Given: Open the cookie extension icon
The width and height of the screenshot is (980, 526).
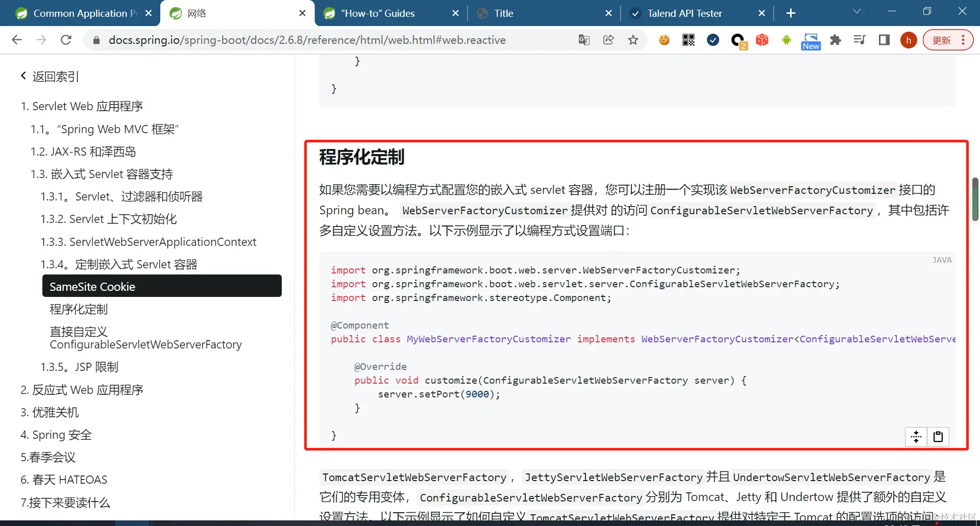Looking at the screenshot, I should 664,40.
